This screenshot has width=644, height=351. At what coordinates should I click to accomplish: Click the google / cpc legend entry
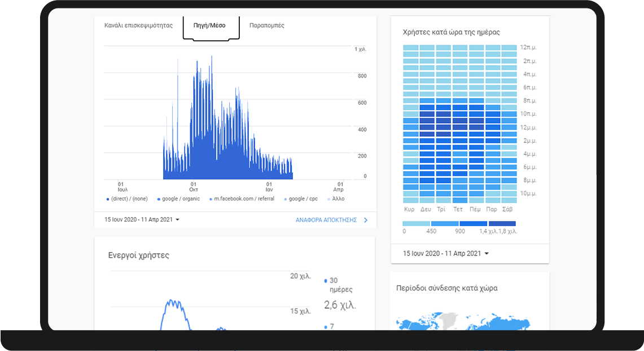(x=301, y=199)
